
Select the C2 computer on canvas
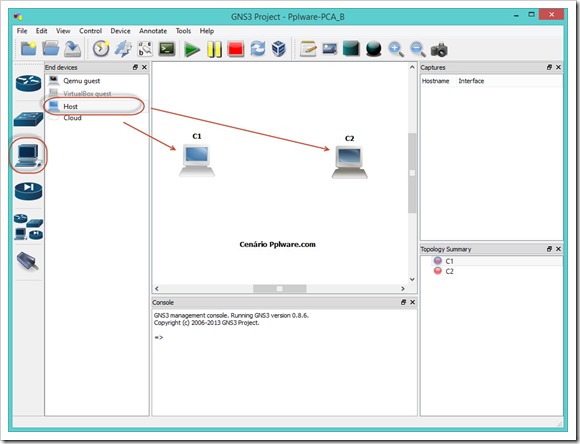[350, 162]
